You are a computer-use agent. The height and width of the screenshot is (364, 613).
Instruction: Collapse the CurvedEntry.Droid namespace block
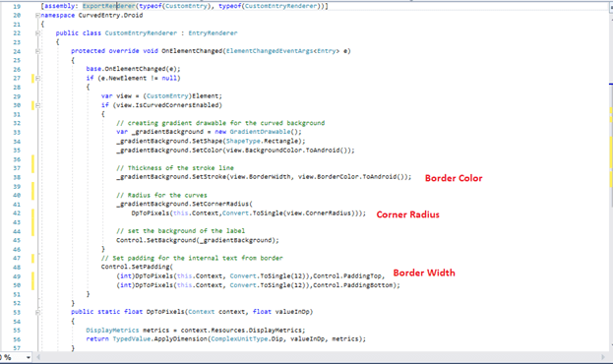coord(38,15)
